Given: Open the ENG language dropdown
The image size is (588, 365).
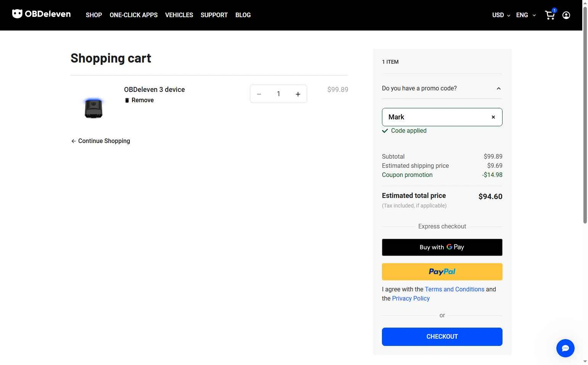Looking at the screenshot, I should (526, 15).
